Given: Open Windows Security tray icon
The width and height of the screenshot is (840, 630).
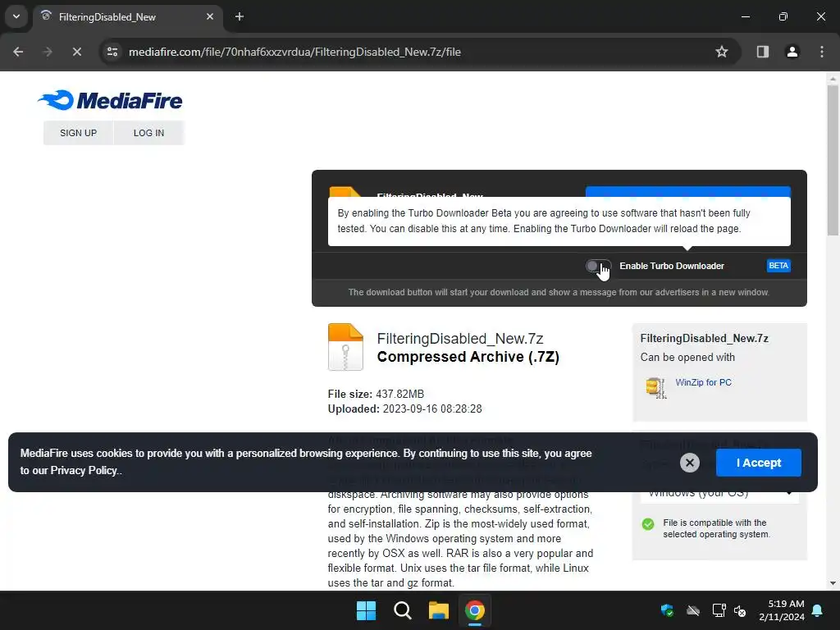Looking at the screenshot, I should pos(667,610).
